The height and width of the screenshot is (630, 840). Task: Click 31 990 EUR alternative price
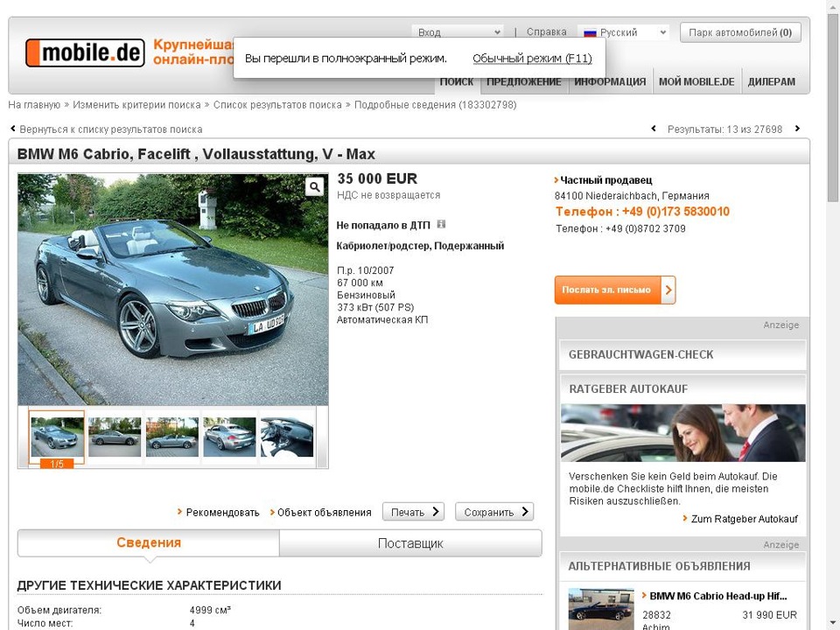pos(770,615)
